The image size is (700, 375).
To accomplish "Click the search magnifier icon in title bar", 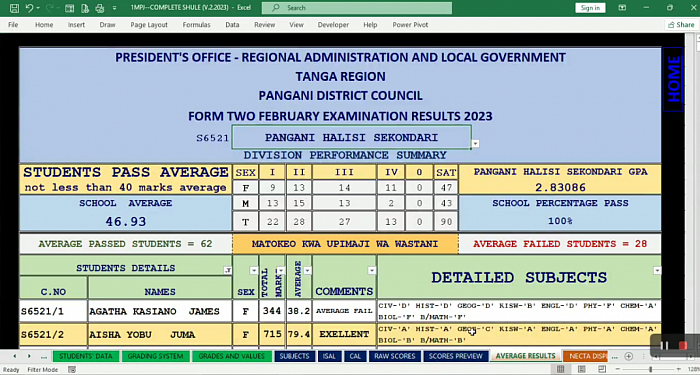I will (x=276, y=8).
